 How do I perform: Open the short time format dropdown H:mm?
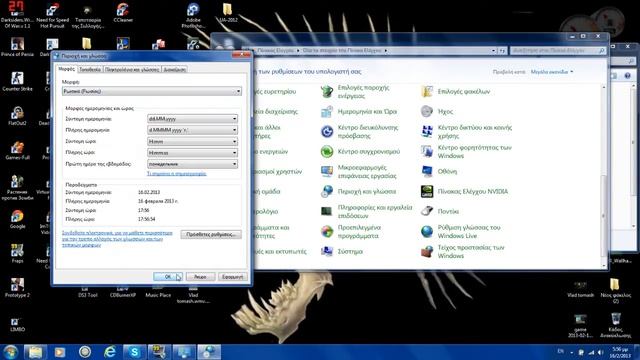click(x=192, y=141)
